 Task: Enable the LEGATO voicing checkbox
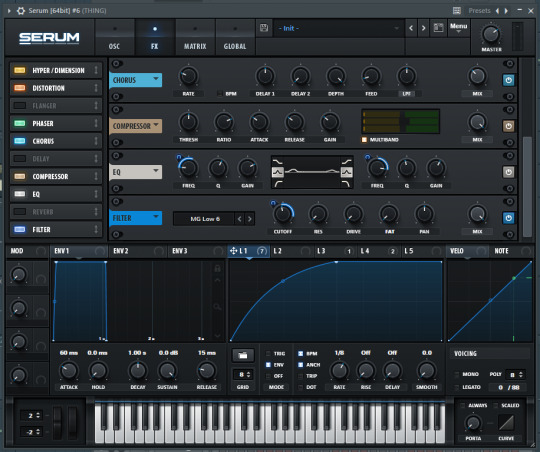pos(457,387)
